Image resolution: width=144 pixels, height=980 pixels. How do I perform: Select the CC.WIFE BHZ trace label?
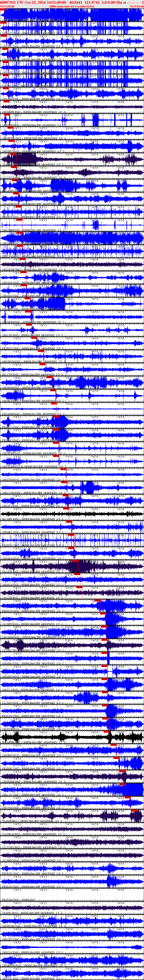[x=34, y=859]
